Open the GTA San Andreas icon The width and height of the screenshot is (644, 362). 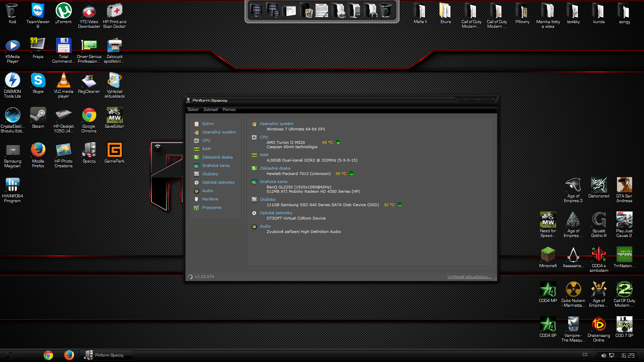point(624,190)
